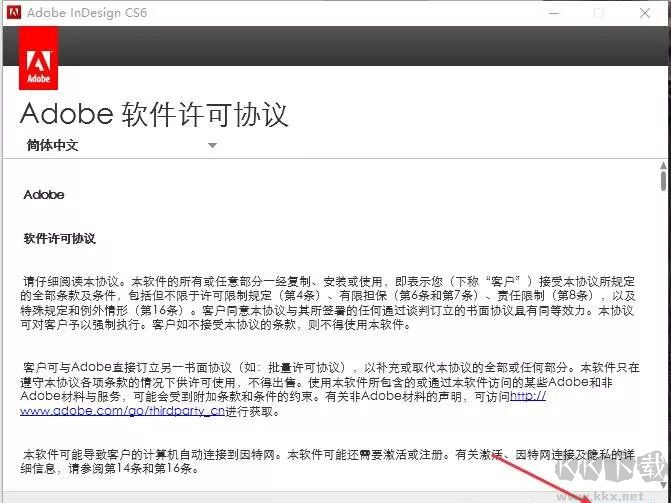This screenshot has height=503, width=671.
Task: Click paragraph starting 本软件可能导致客户的计算机
Action: [x=328, y=461]
